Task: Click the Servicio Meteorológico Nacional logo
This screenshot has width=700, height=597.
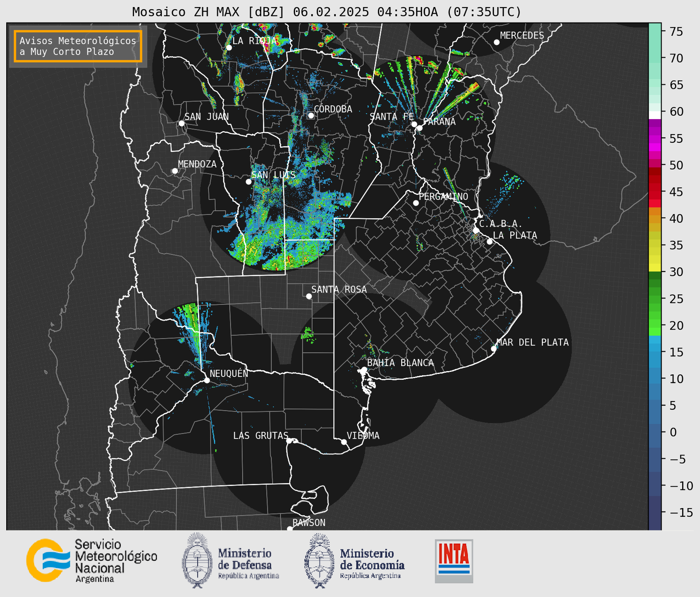Action: click(x=92, y=560)
